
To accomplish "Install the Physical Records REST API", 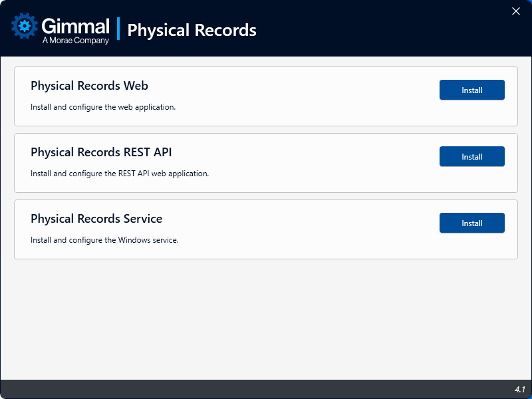I will [471, 156].
